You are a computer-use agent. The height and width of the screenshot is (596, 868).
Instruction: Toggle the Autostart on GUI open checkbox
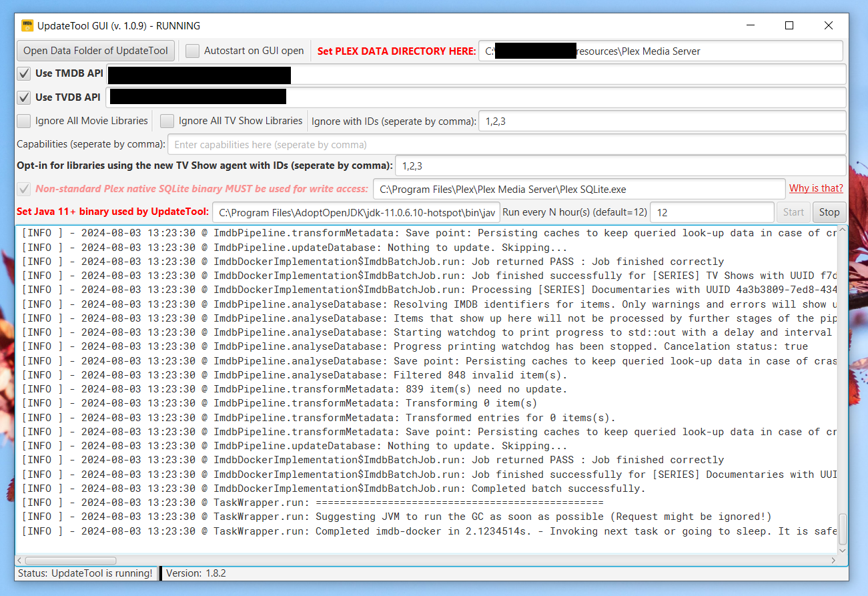193,51
